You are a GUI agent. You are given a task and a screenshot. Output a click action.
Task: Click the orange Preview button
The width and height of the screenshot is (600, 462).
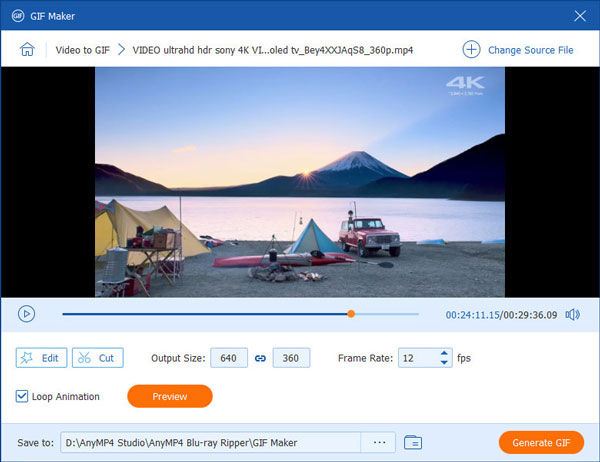click(x=170, y=396)
